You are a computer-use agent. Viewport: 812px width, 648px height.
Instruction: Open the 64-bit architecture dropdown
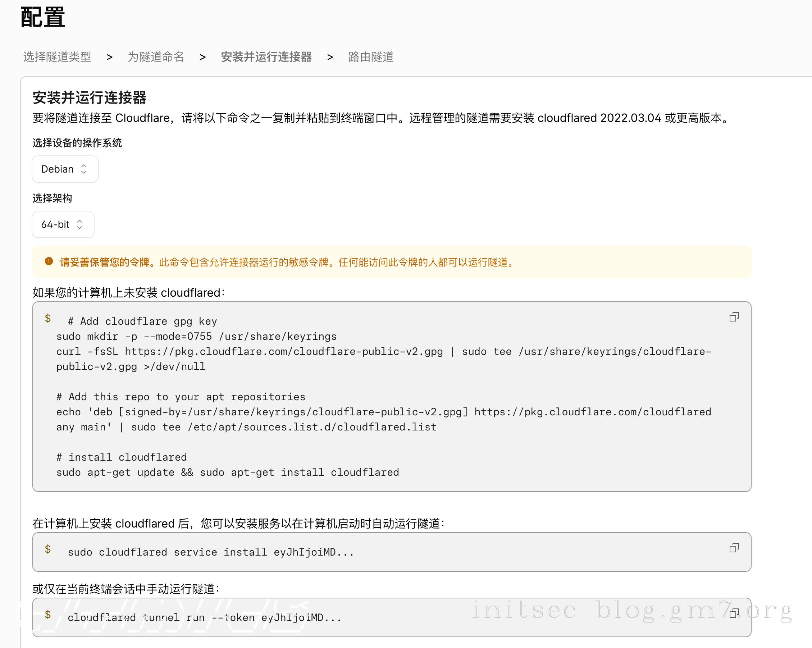(63, 224)
